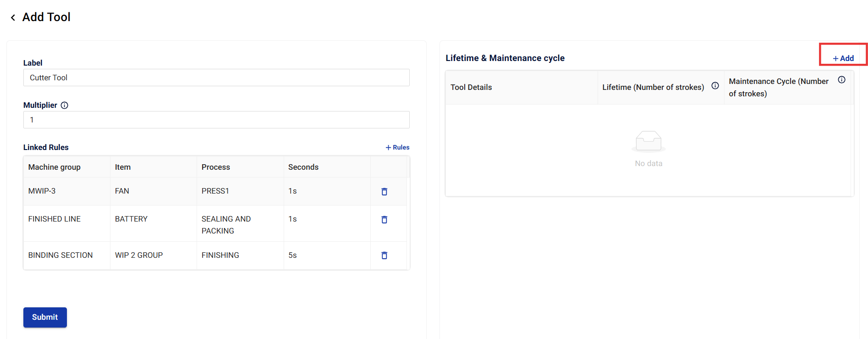Select the PRESS1 process cell
Viewport: 868px width, 339px height.
pyautogui.click(x=215, y=191)
